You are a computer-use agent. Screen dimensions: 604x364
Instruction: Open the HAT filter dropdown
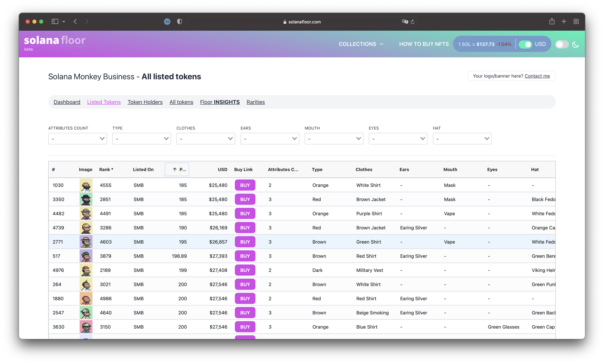click(462, 139)
